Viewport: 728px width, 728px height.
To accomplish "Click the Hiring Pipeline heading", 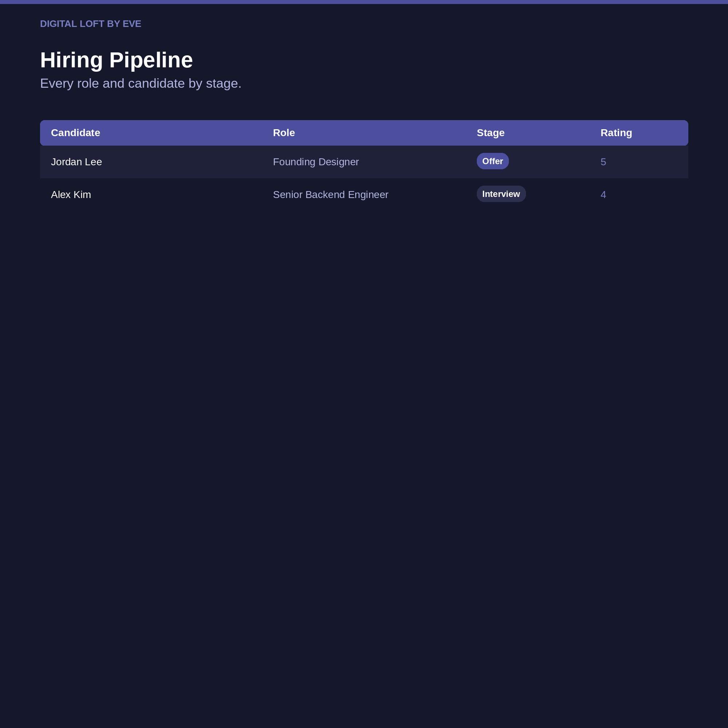I will pos(116,60).
